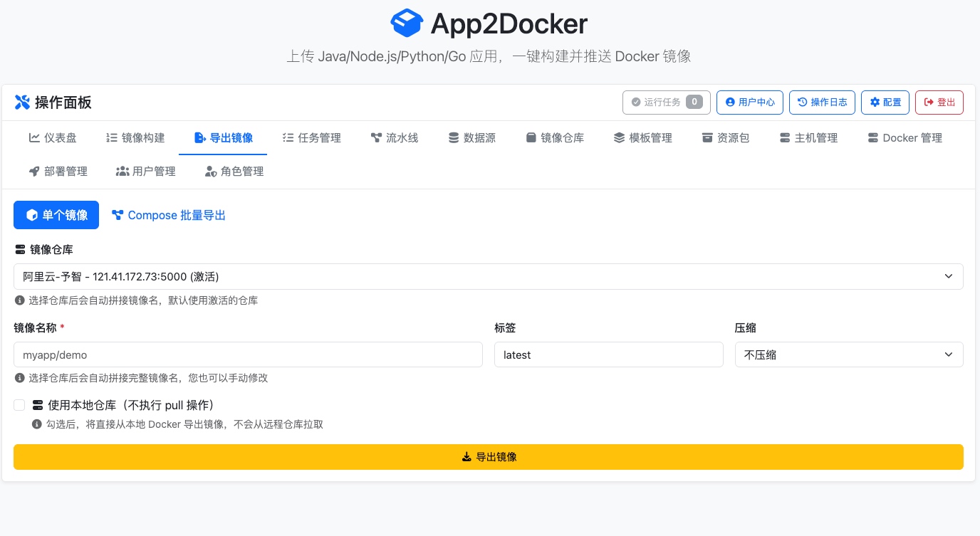The width and height of the screenshot is (980, 536).
Task: Open the 用户管理 tab
Action: coord(145,172)
